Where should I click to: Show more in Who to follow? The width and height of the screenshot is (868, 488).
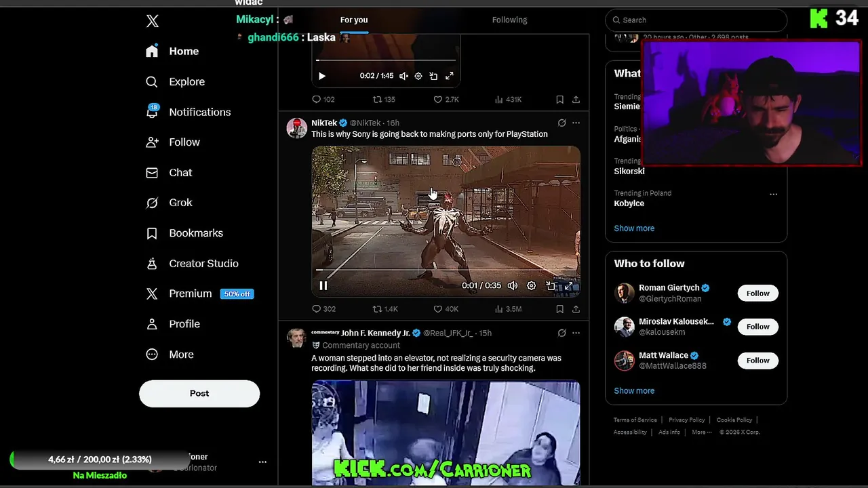(x=634, y=391)
